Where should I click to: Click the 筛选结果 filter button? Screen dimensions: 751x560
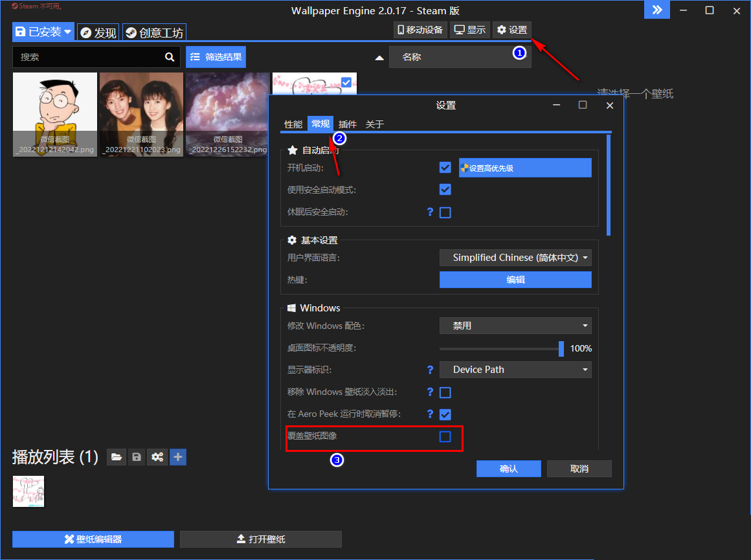click(216, 57)
